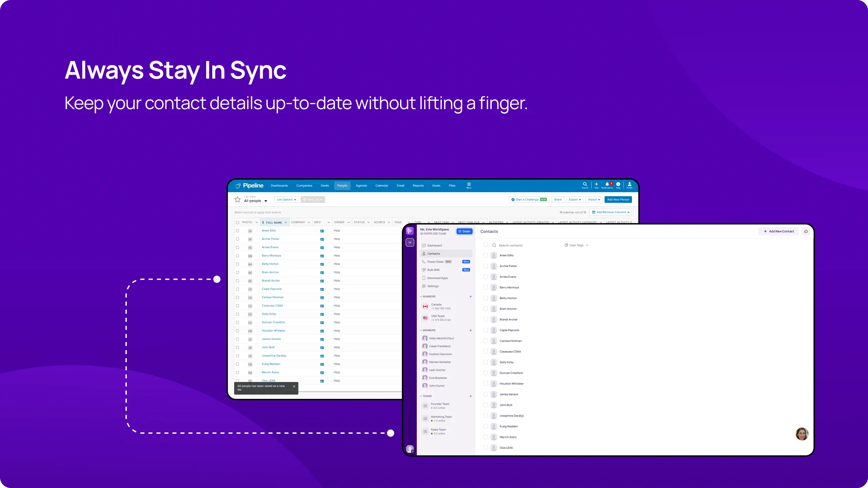This screenshot has width=868, height=488.
Task: Open the info card icon for Anee Sillio
Action: click(322, 231)
